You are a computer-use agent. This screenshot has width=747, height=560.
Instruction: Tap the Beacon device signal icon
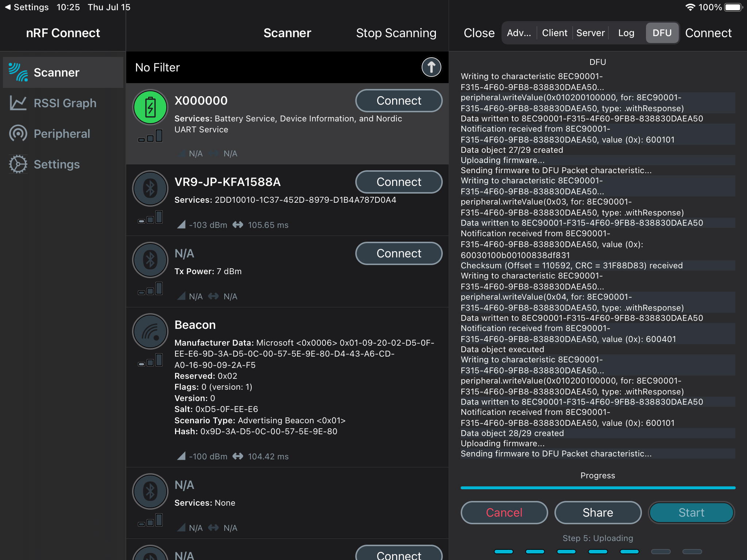point(150,332)
